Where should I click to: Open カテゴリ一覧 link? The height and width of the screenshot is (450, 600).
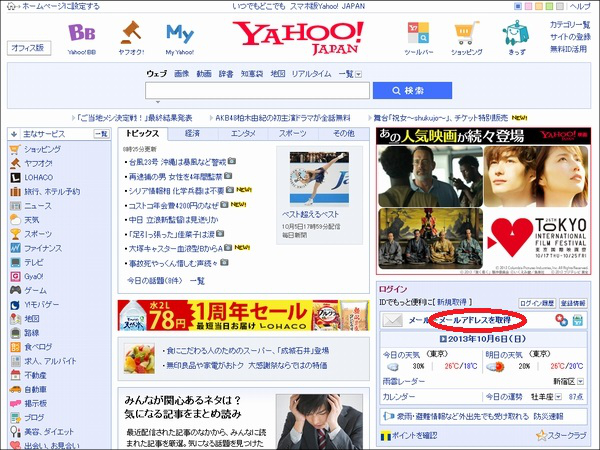click(x=570, y=25)
